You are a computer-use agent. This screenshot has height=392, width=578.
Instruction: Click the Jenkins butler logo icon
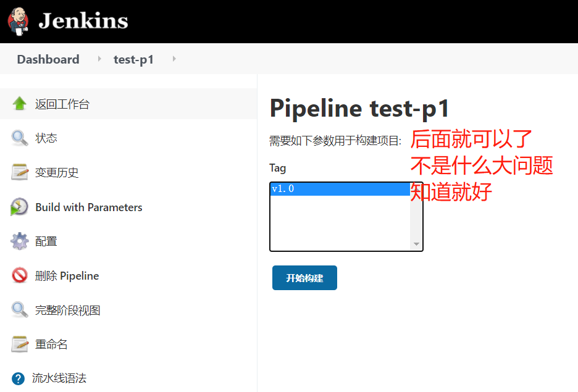pos(18,22)
